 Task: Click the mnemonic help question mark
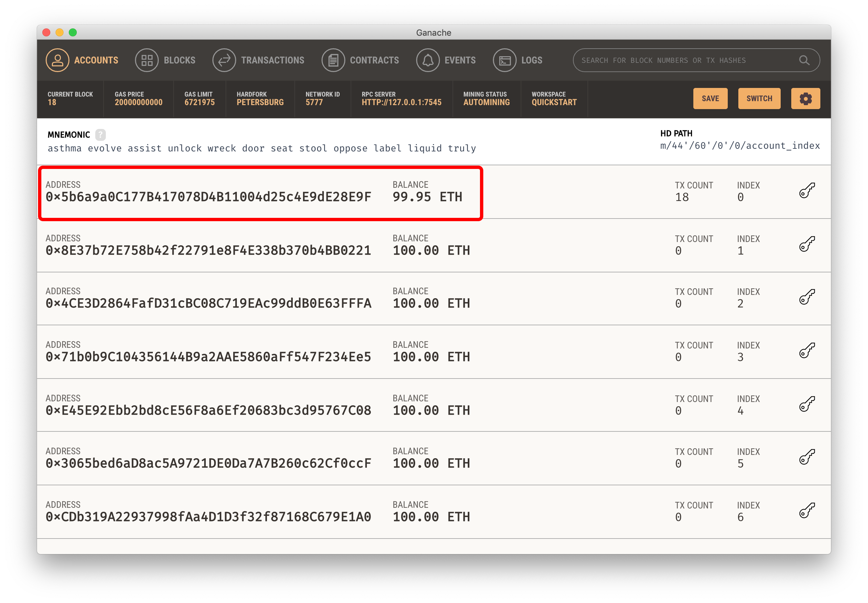tap(100, 135)
